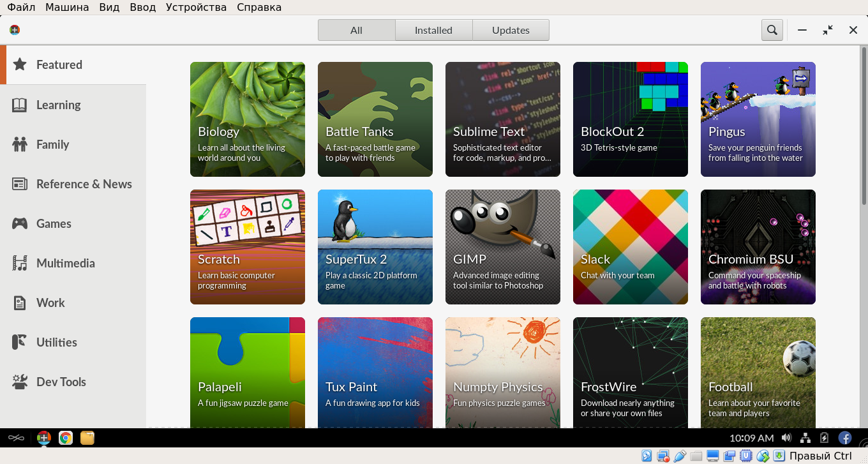The height and width of the screenshot is (464, 868).
Task: Select the Family category in sidebar
Action: (x=73, y=144)
